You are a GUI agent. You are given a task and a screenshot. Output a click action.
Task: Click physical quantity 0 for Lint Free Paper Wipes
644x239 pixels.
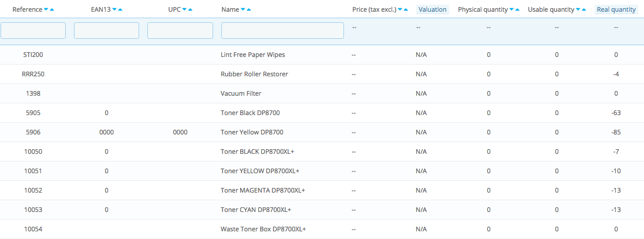point(488,55)
